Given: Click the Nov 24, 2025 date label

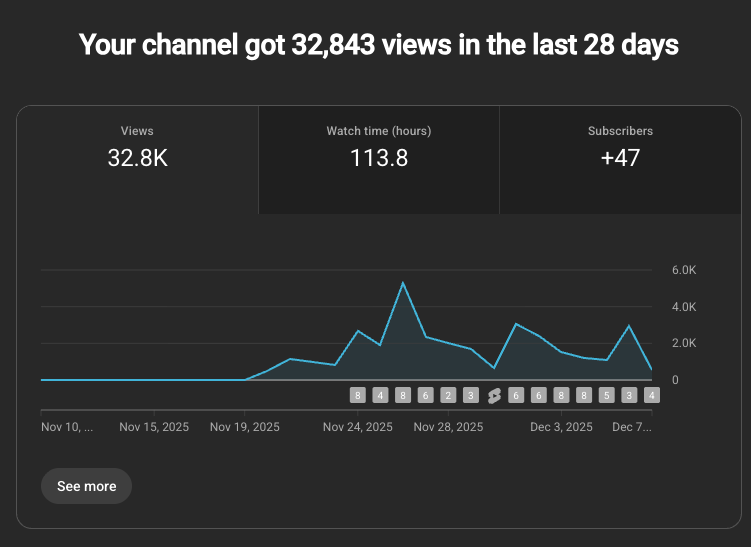Looking at the screenshot, I should (x=358, y=427).
